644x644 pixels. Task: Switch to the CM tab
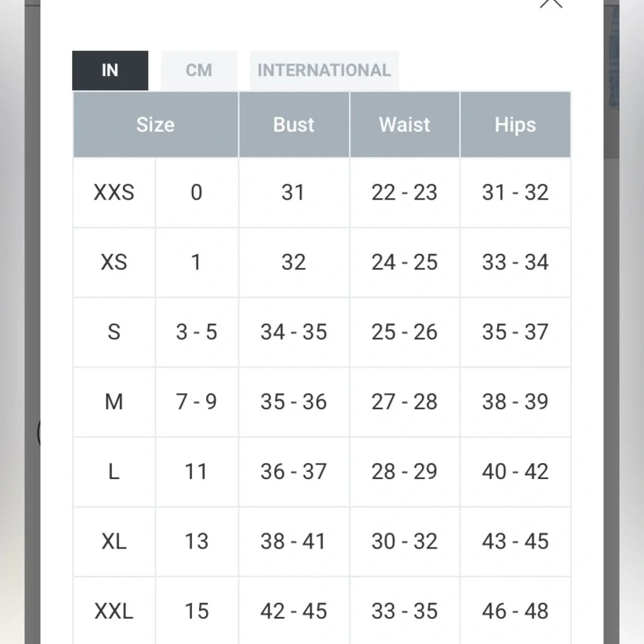click(199, 70)
